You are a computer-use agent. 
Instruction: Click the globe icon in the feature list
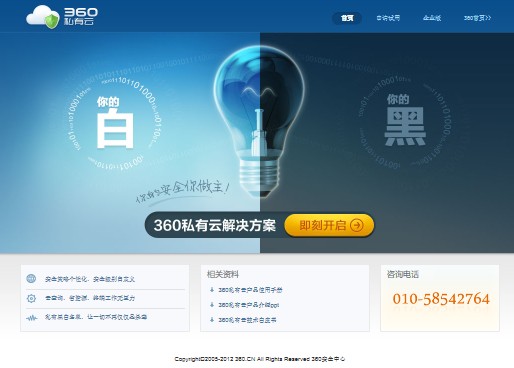pyautogui.click(x=31, y=278)
